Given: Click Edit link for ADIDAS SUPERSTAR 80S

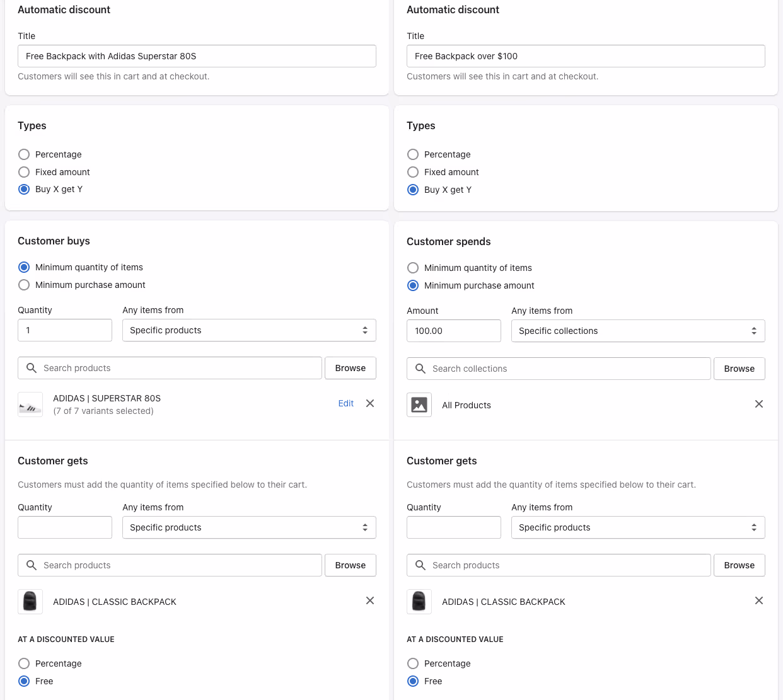Looking at the screenshot, I should click(x=345, y=403).
